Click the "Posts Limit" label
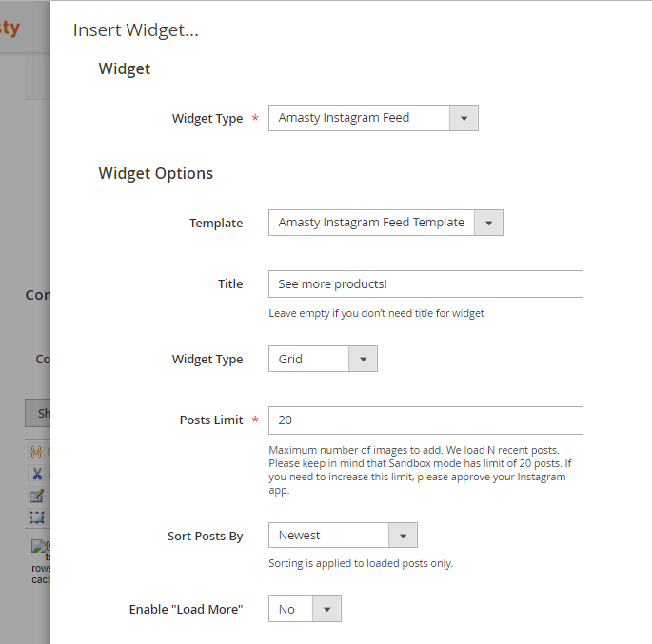The height and width of the screenshot is (644, 652). pyautogui.click(x=211, y=420)
